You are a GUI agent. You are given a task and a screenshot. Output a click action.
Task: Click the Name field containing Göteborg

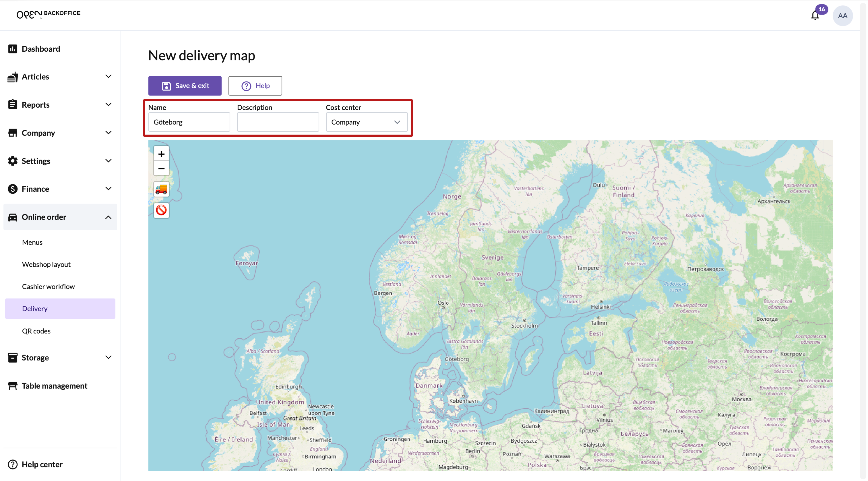point(189,122)
